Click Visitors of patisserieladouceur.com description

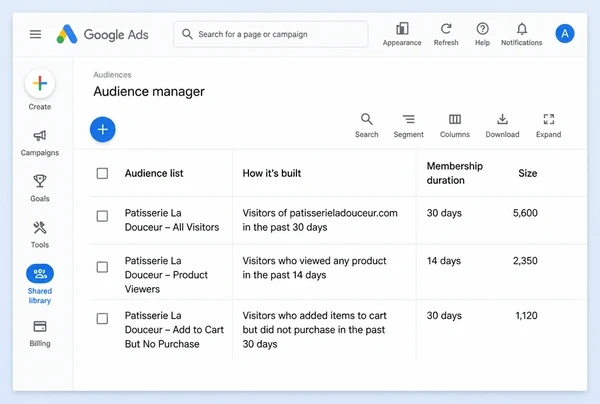tap(320, 220)
